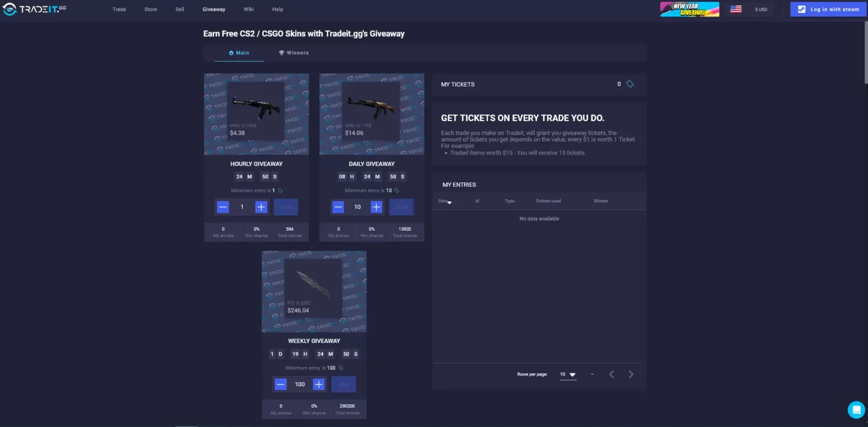Decrease hourly giveaway ticket count with minus
This screenshot has height=427, width=868.
click(223, 207)
